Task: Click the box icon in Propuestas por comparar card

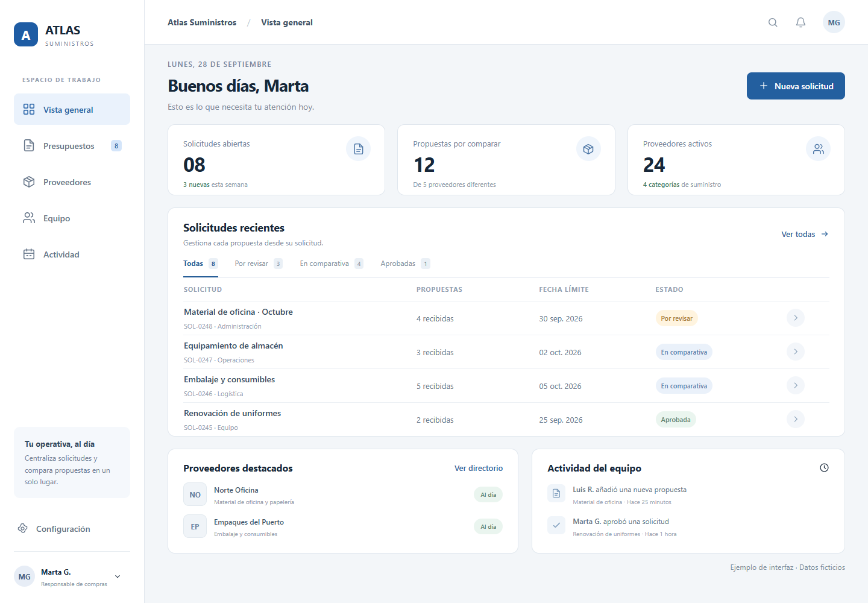Action: 588,149
